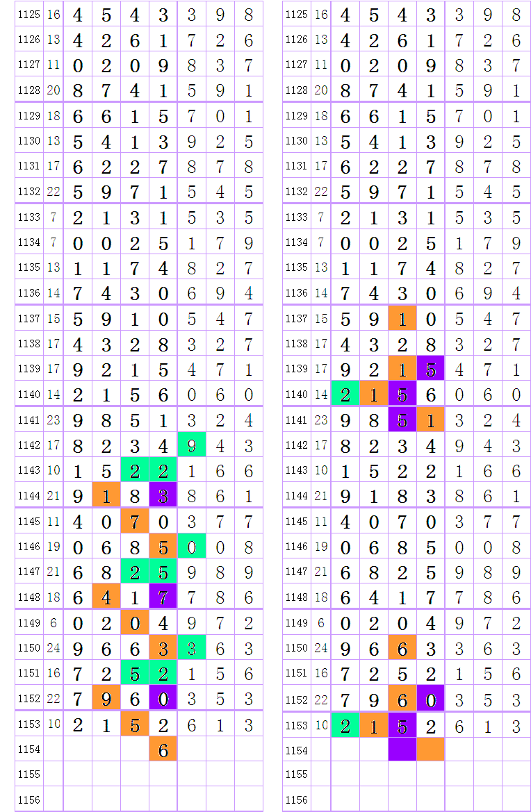Select the empty purple cell in right row 1154
Viewport: 531px width, 812px height.
click(402, 749)
